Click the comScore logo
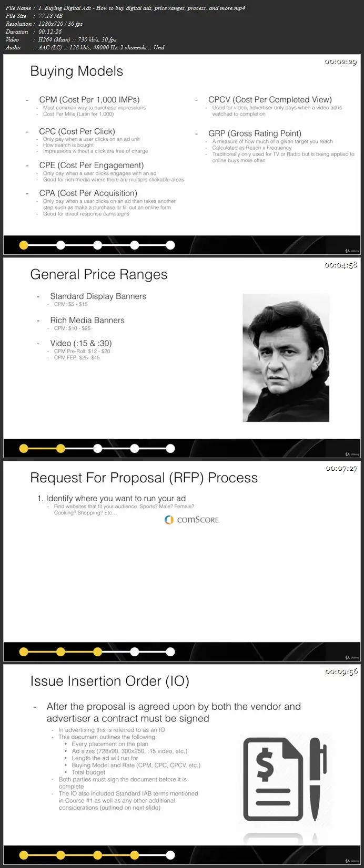This screenshot has width=364, height=868. pyautogui.click(x=191, y=520)
